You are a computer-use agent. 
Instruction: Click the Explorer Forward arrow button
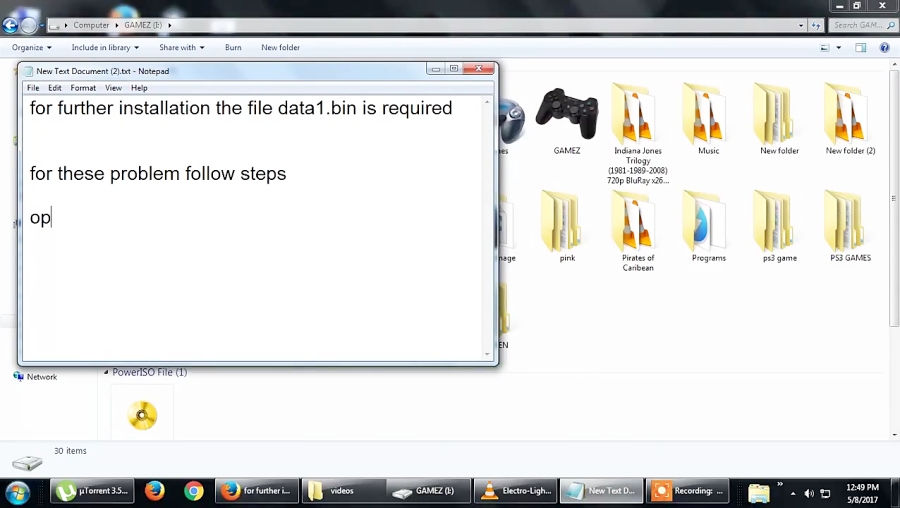(28, 25)
